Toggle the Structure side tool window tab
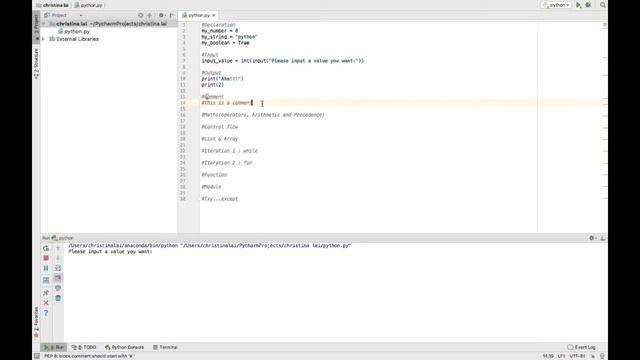 point(36,63)
